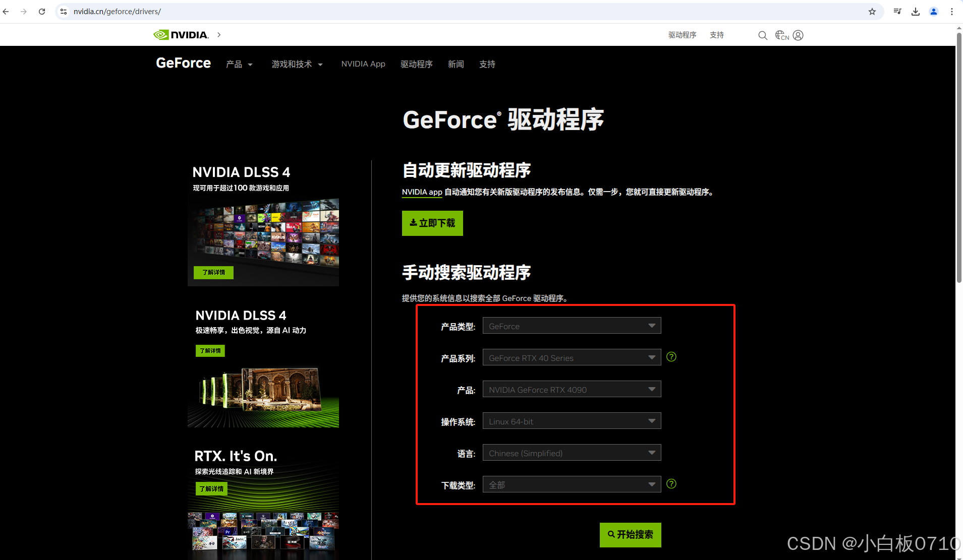
Task: Open site information icon in address bar
Action: click(64, 12)
